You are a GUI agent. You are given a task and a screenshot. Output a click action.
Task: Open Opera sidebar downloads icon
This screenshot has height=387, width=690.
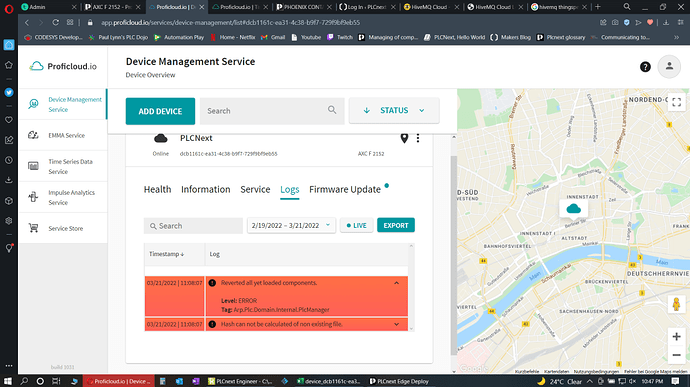(x=9, y=180)
